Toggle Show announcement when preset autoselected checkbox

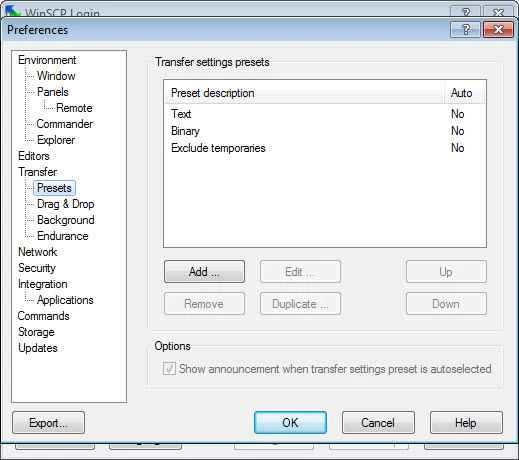click(x=169, y=369)
